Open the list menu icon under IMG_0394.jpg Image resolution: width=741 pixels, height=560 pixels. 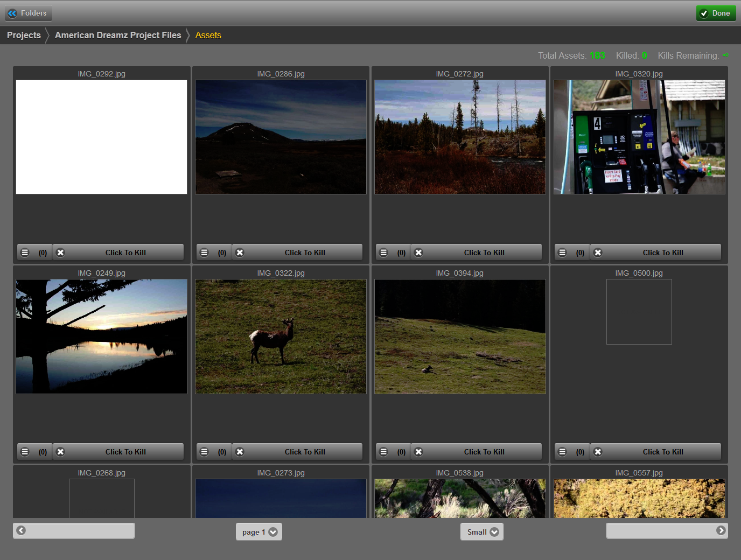tap(383, 452)
